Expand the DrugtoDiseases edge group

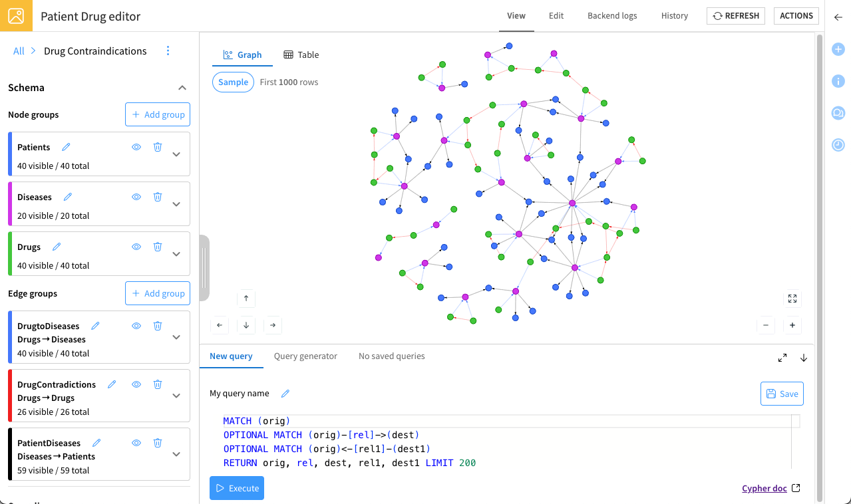[x=176, y=337]
